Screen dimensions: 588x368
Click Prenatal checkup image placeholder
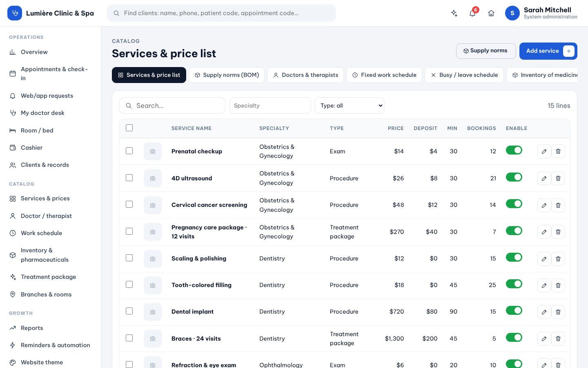pos(153,151)
